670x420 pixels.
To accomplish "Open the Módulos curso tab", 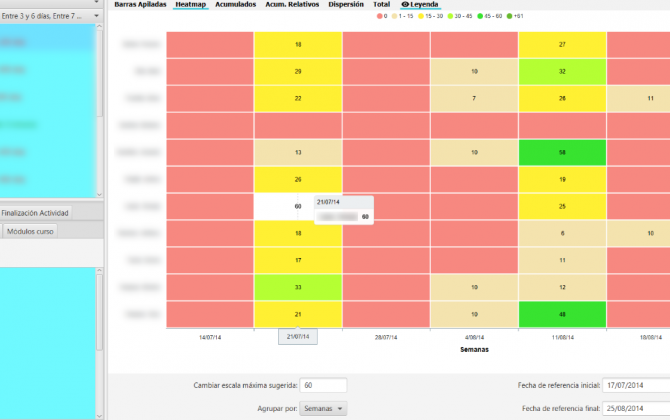I will (x=30, y=231).
